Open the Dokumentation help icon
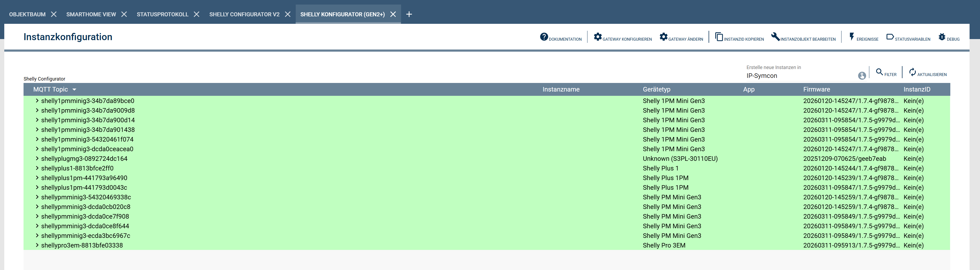The height and width of the screenshot is (270, 980). (544, 37)
